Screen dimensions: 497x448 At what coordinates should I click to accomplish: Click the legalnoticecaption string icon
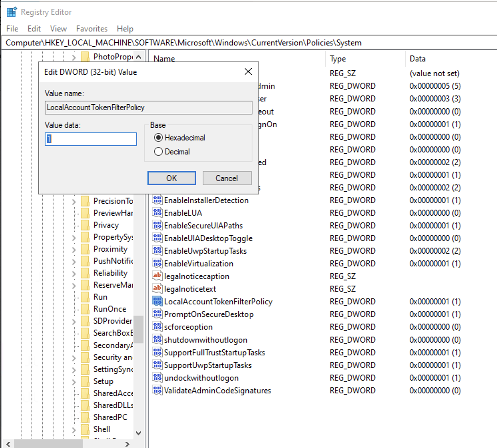coord(157,276)
